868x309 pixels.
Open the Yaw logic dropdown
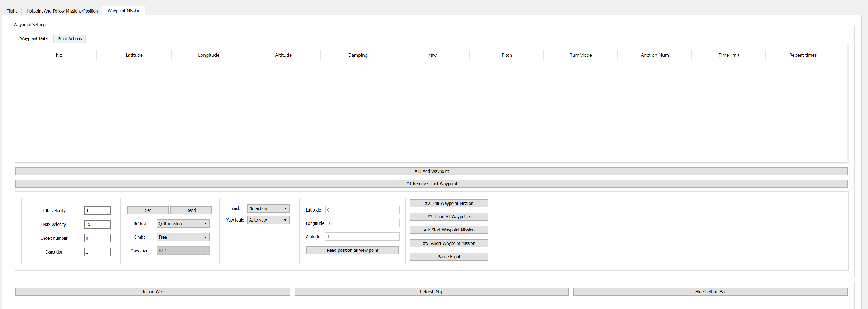268,220
